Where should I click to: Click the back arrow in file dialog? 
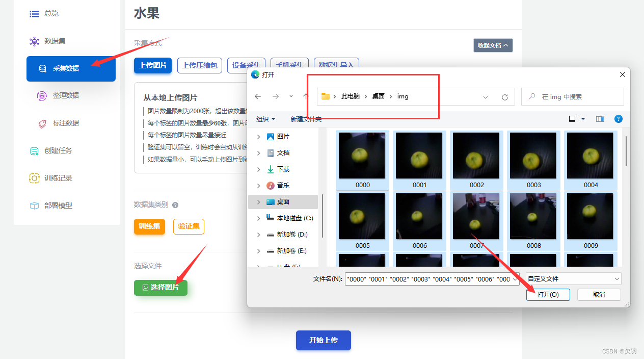258,96
